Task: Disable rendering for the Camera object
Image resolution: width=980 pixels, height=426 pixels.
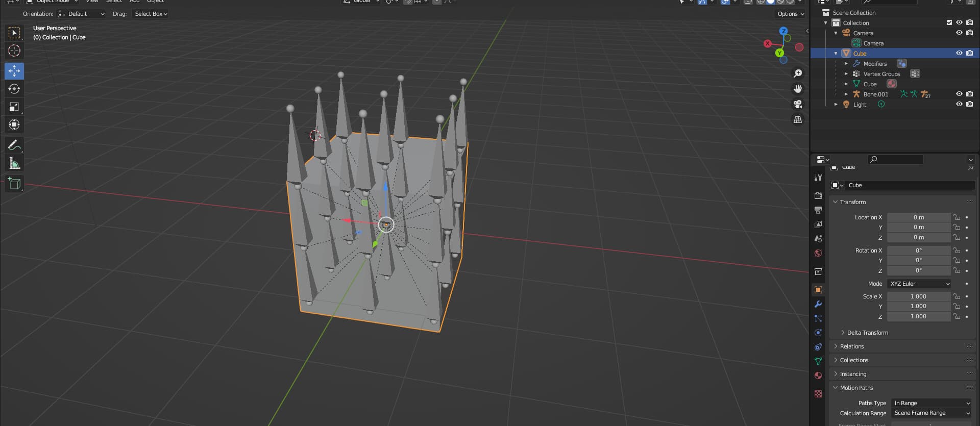Action: tap(969, 33)
